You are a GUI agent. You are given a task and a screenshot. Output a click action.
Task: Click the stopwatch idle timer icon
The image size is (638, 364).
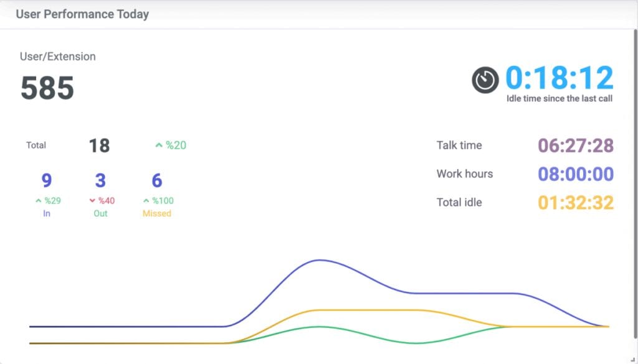(484, 80)
